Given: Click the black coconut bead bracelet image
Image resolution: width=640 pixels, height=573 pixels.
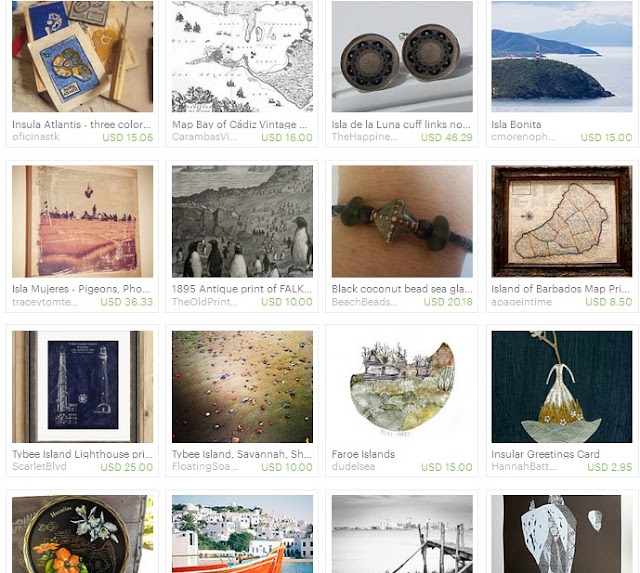Looking at the screenshot, I should click(x=402, y=221).
